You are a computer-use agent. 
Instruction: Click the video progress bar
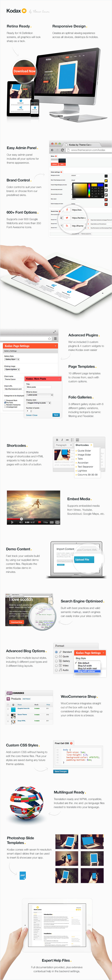click(33, 519)
